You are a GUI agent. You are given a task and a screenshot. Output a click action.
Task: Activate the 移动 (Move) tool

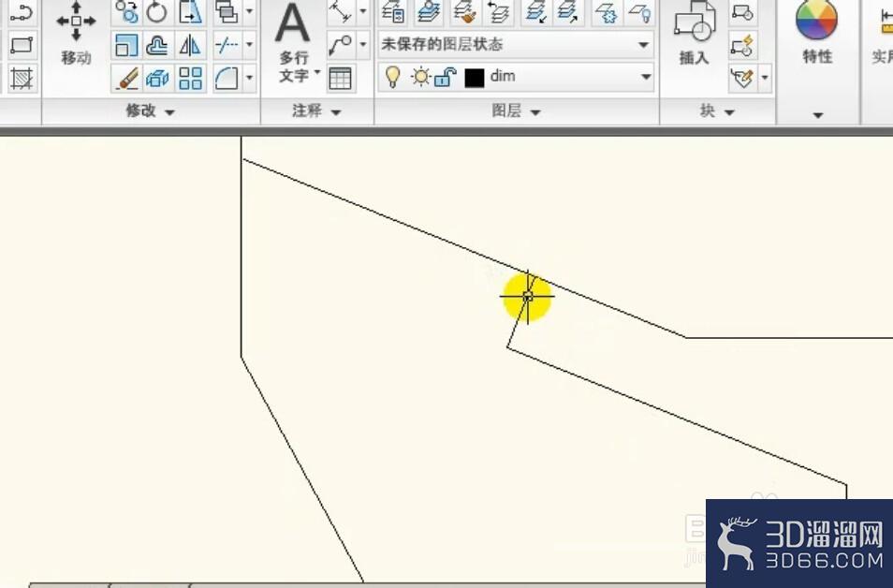(77, 33)
